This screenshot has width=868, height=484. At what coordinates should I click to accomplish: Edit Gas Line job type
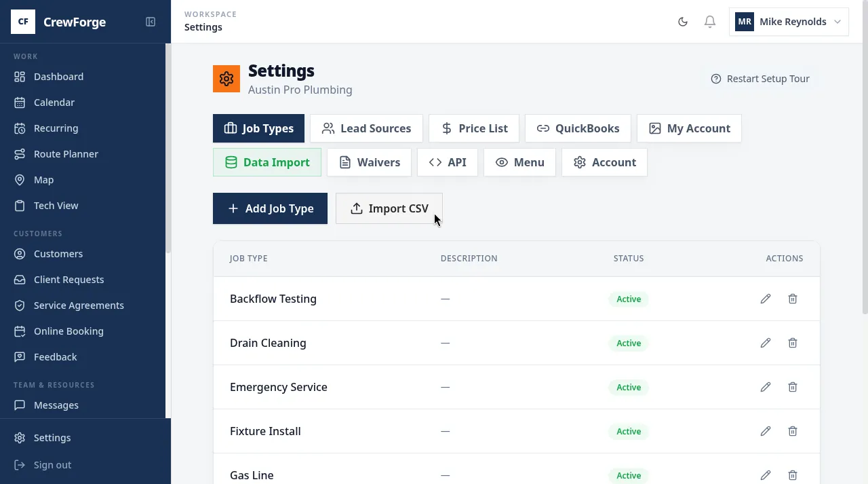(766, 475)
